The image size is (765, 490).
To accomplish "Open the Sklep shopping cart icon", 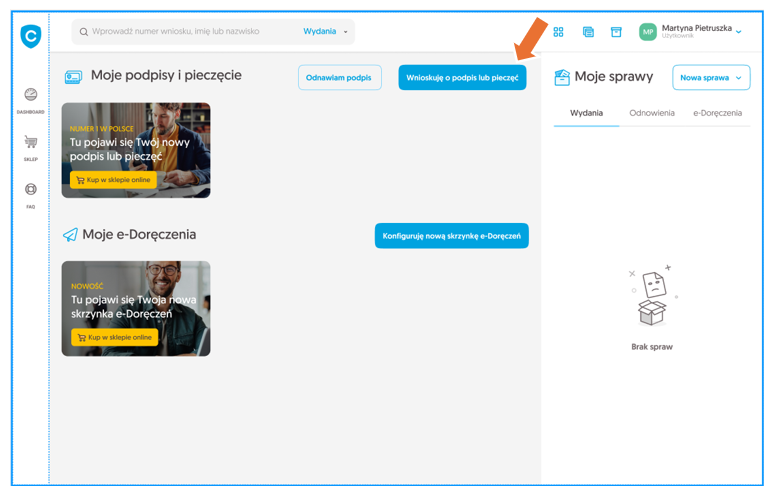I will point(31,143).
